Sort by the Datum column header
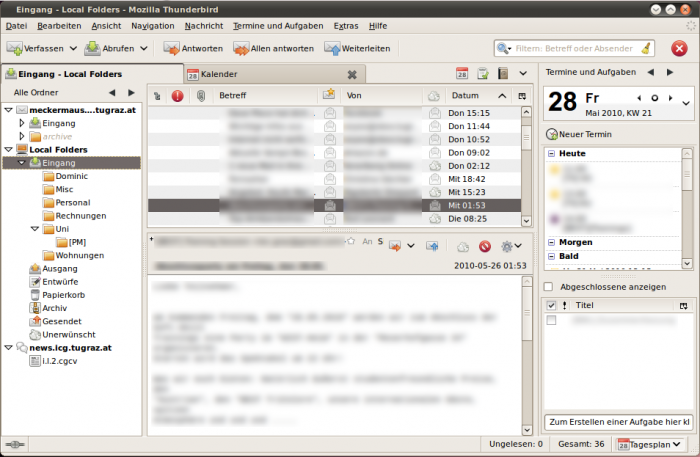The width and height of the screenshot is (700, 457). (x=479, y=96)
